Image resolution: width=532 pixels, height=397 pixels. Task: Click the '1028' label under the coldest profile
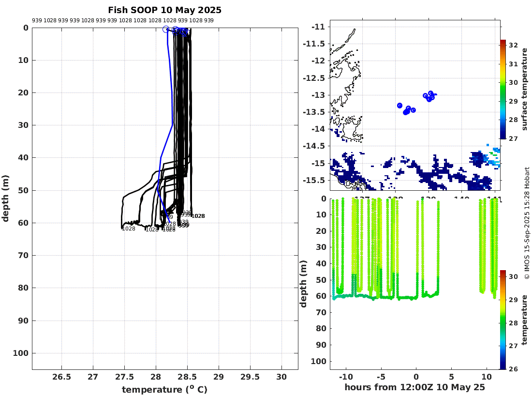(x=129, y=229)
